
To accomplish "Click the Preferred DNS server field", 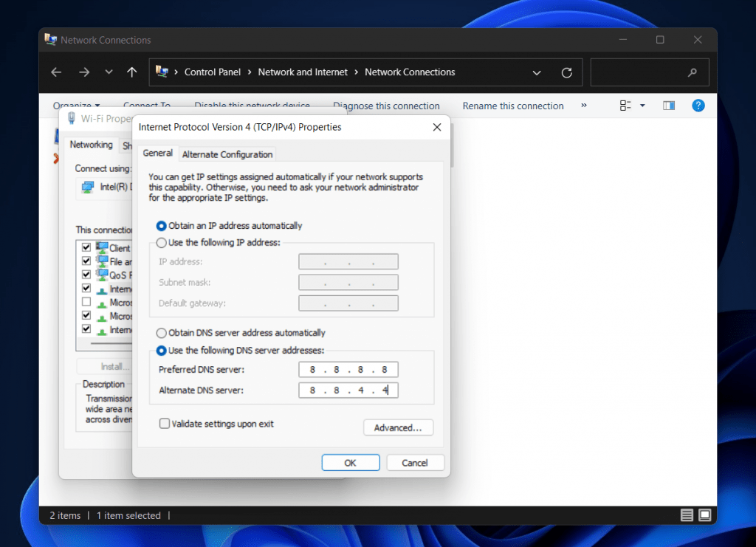I will coord(348,369).
